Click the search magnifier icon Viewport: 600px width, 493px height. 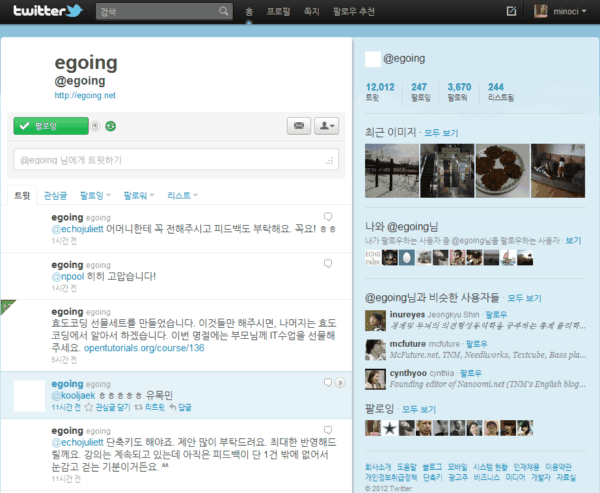click(223, 11)
